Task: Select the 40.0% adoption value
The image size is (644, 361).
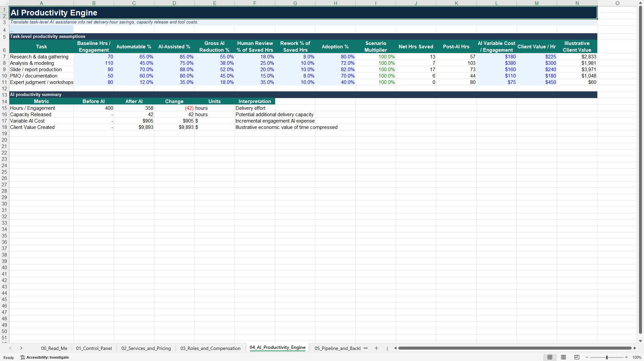Action: tap(335, 82)
